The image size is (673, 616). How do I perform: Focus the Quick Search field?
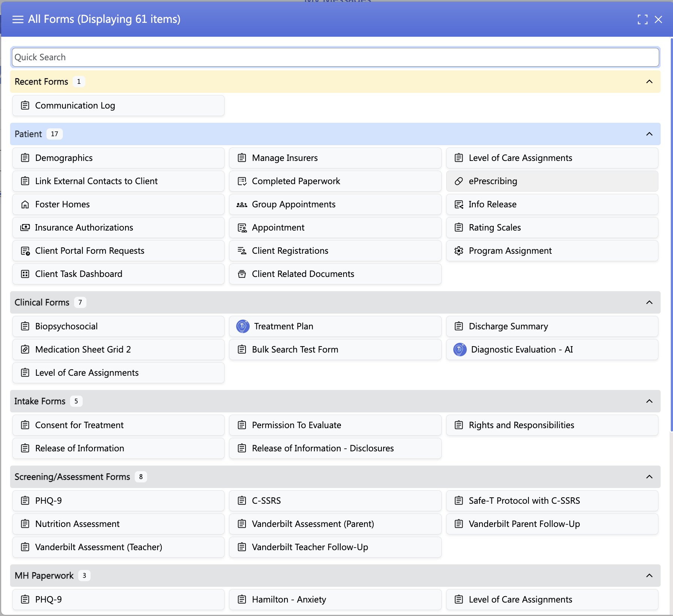click(335, 57)
